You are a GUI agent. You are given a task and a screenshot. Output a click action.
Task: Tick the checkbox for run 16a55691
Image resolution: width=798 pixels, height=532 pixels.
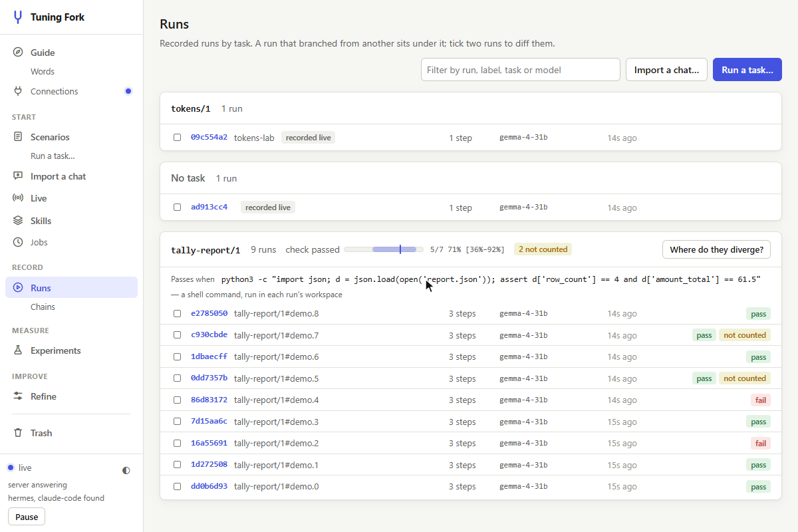[178, 444]
